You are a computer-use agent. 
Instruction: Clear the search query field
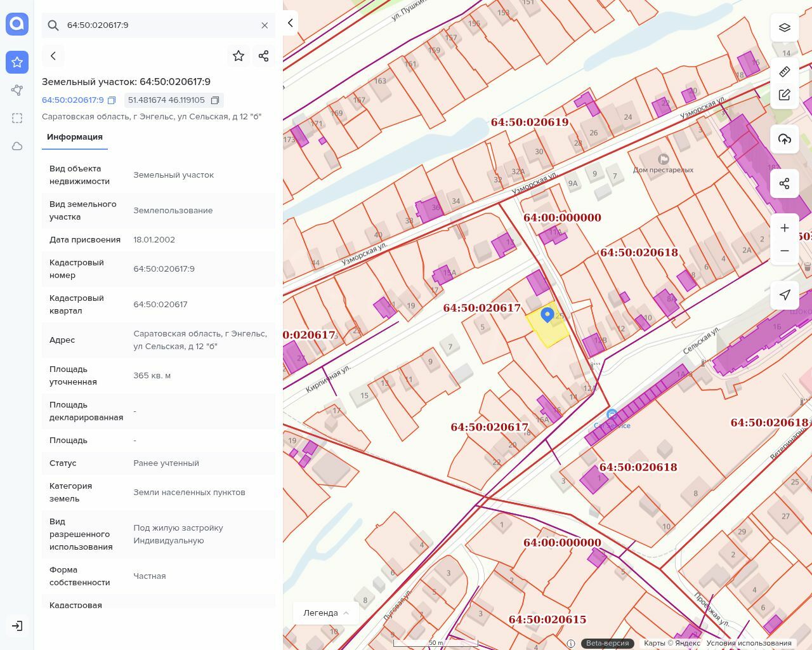click(x=265, y=25)
